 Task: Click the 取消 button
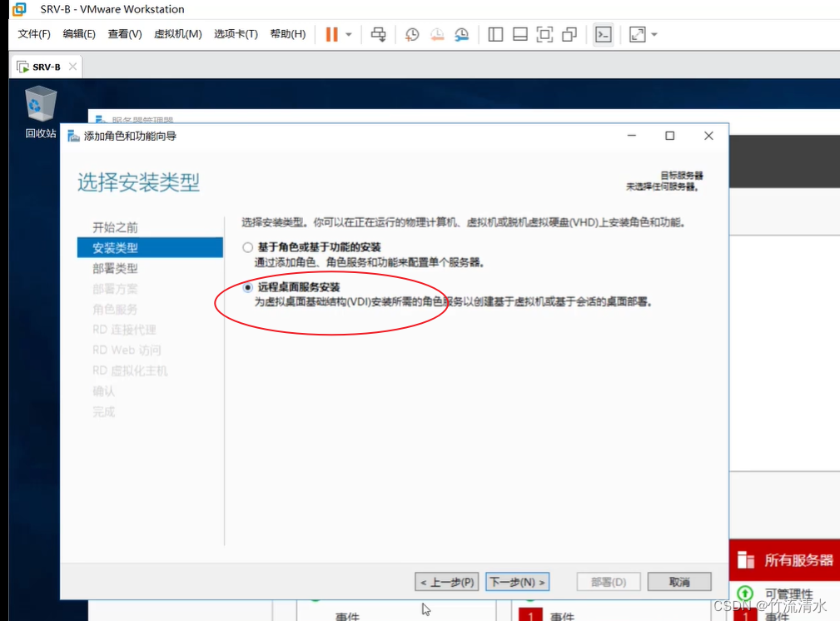(x=679, y=582)
